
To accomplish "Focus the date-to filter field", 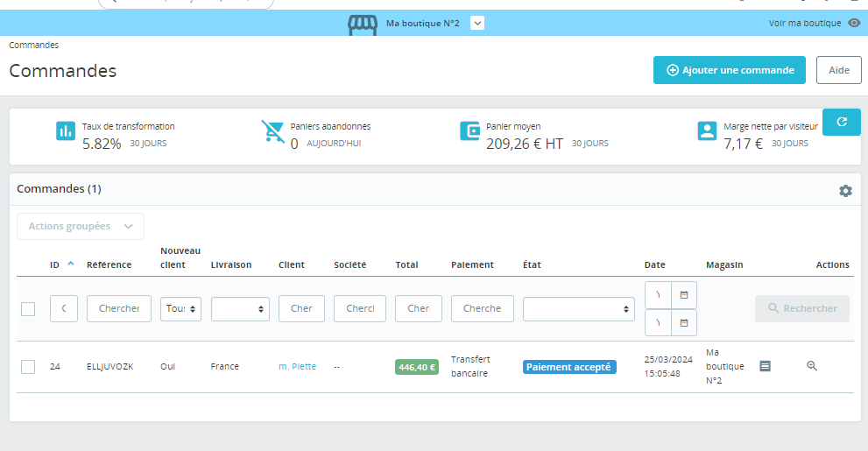I will [658, 322].
